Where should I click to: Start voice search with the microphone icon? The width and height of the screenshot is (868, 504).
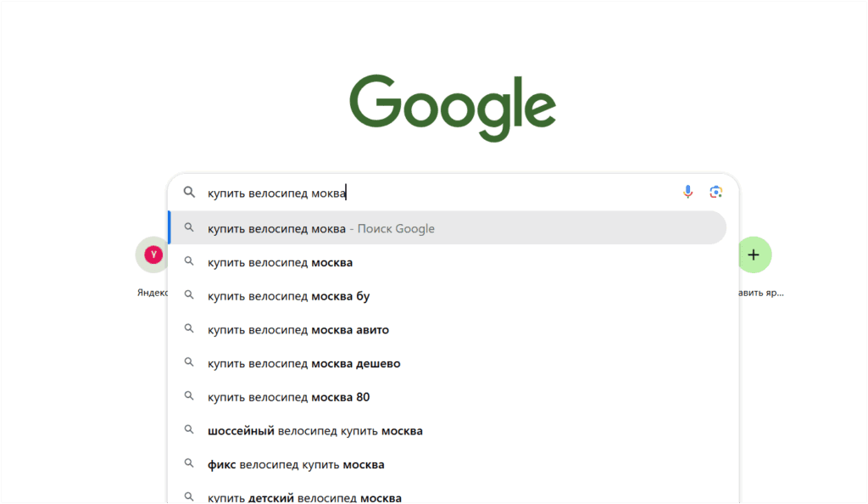click(687, 192)
